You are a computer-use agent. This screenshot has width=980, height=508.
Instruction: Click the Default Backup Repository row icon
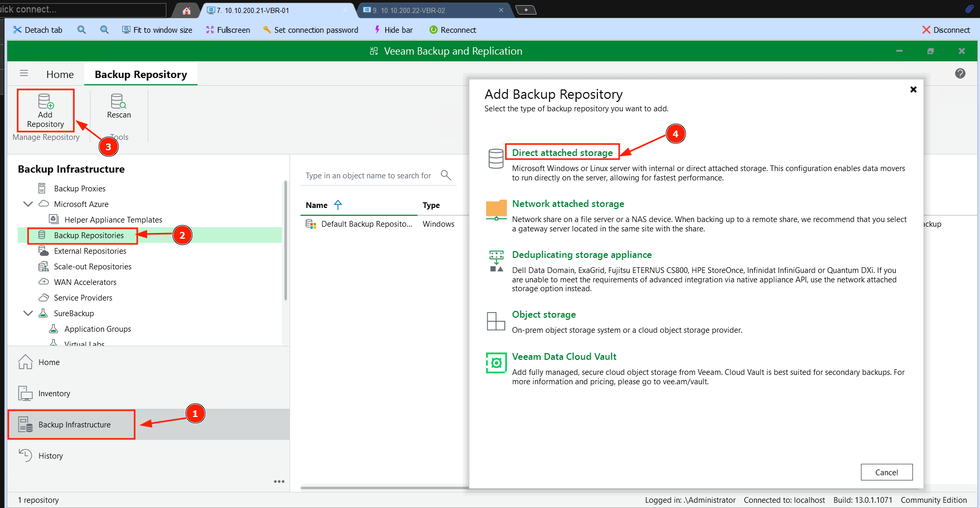coord(311,224)
